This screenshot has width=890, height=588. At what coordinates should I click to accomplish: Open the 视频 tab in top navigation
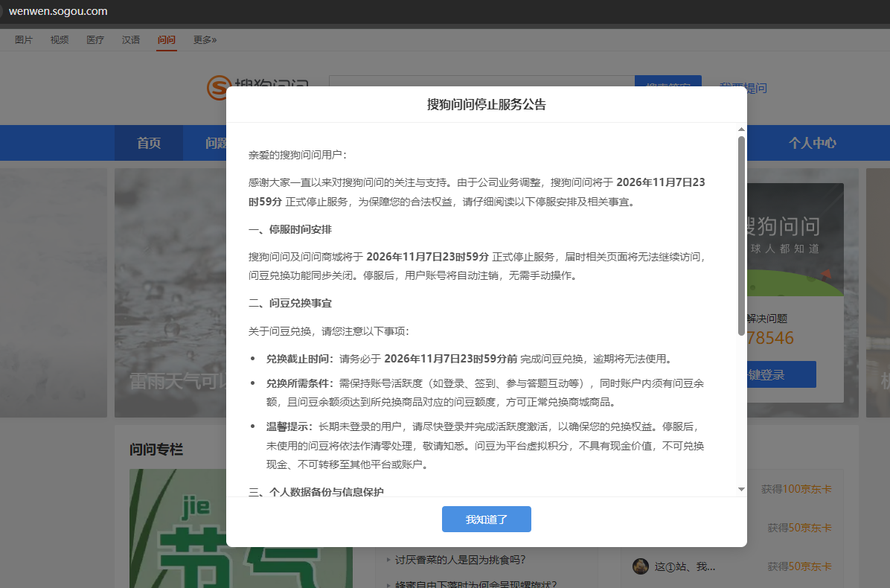point(60,39)
